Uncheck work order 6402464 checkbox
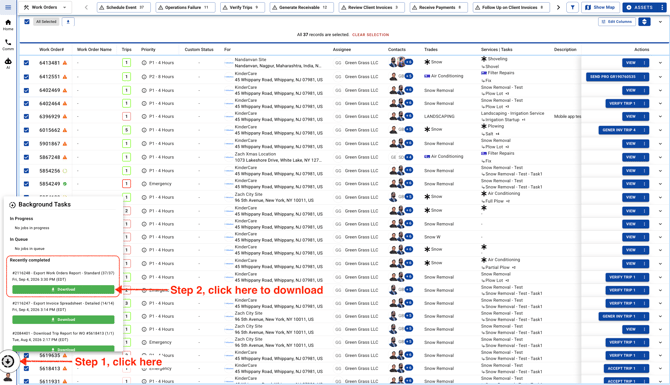The image size is (670, 385). coord(26,103)
